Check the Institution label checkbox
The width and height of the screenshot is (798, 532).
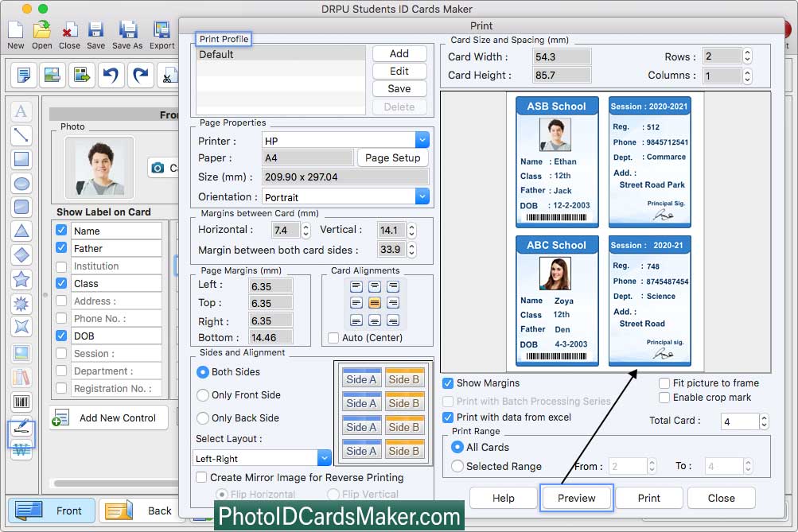(x=61, y=266)
